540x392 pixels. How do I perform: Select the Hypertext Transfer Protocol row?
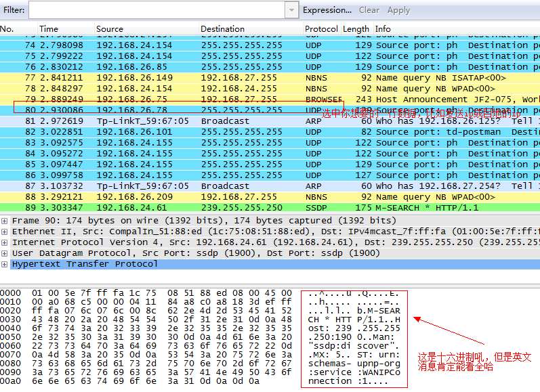pyautogui.click(x=275, y=264)
